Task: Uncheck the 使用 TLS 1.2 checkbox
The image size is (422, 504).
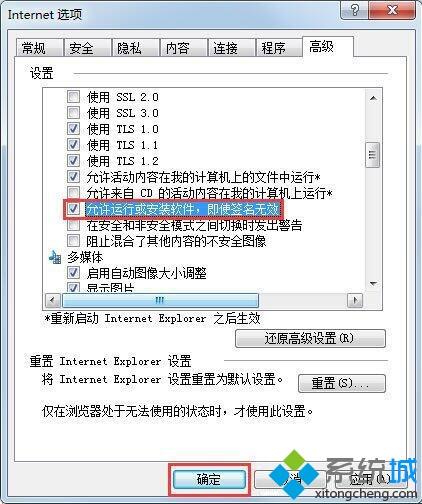Action: [x=73, y=161]
